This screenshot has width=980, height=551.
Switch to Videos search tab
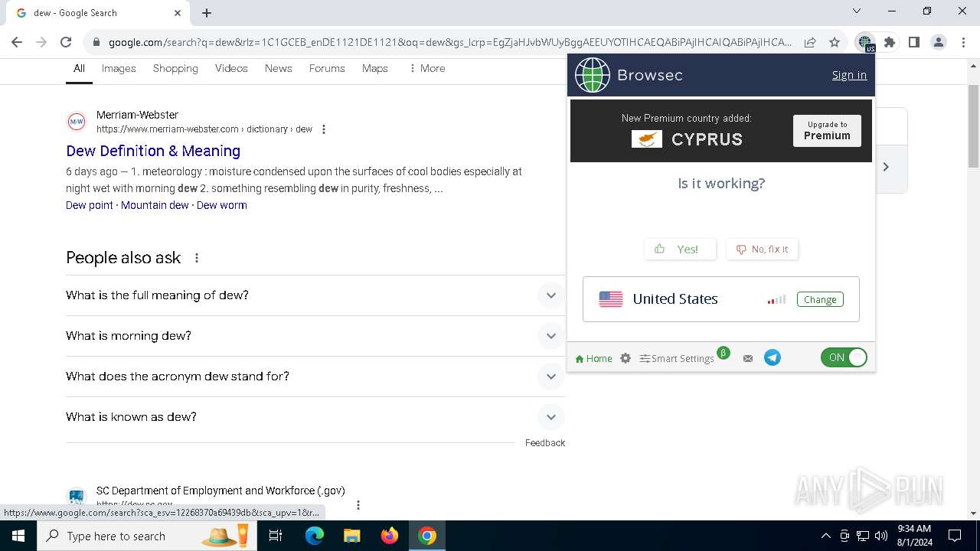tap(231, 68)
